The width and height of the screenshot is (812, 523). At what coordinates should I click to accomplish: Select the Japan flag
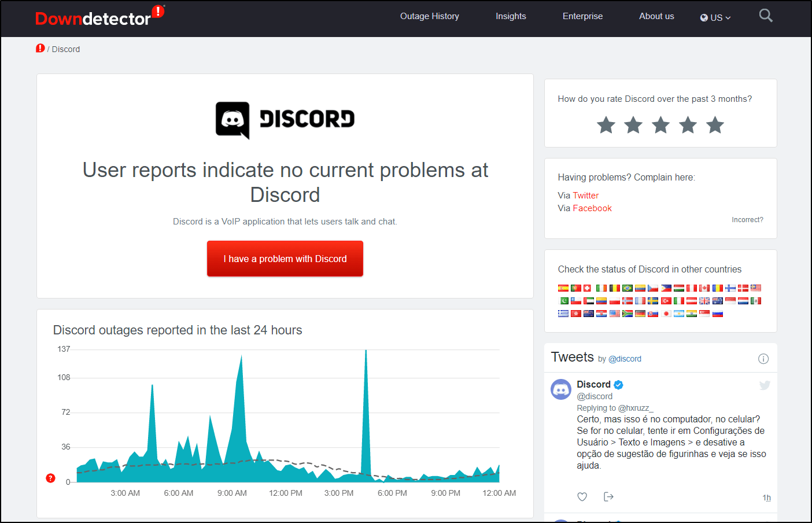666,314
